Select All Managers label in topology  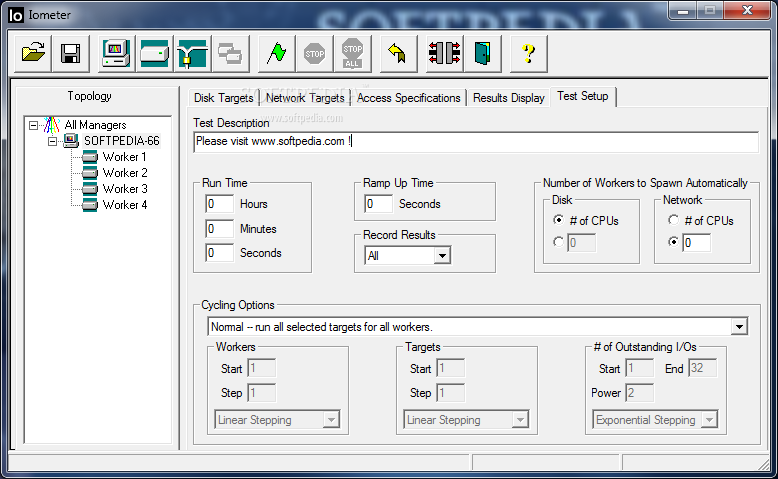(x=95, y=125)
